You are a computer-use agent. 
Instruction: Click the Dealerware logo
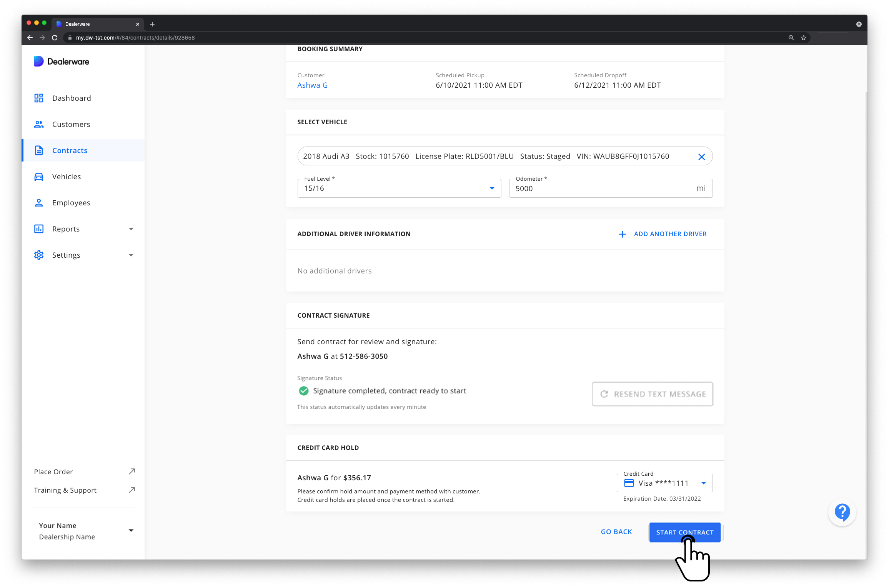pyautogui.click(x=62, y=62)
